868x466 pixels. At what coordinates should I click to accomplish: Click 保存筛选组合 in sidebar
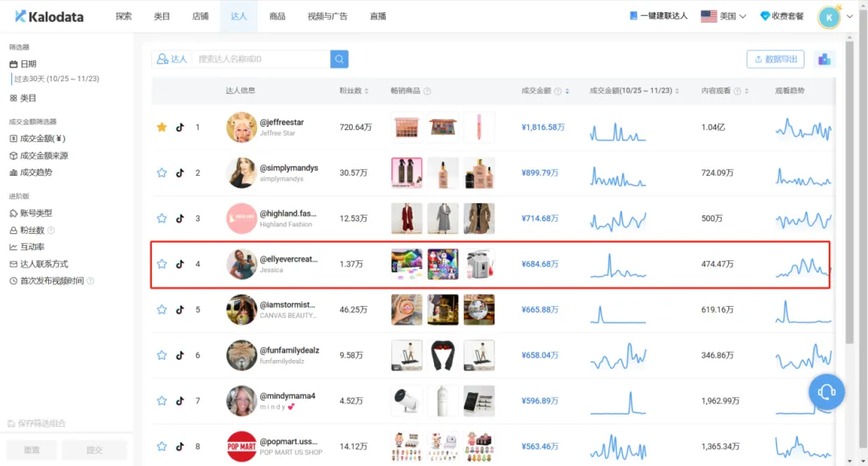click(36, 423)
